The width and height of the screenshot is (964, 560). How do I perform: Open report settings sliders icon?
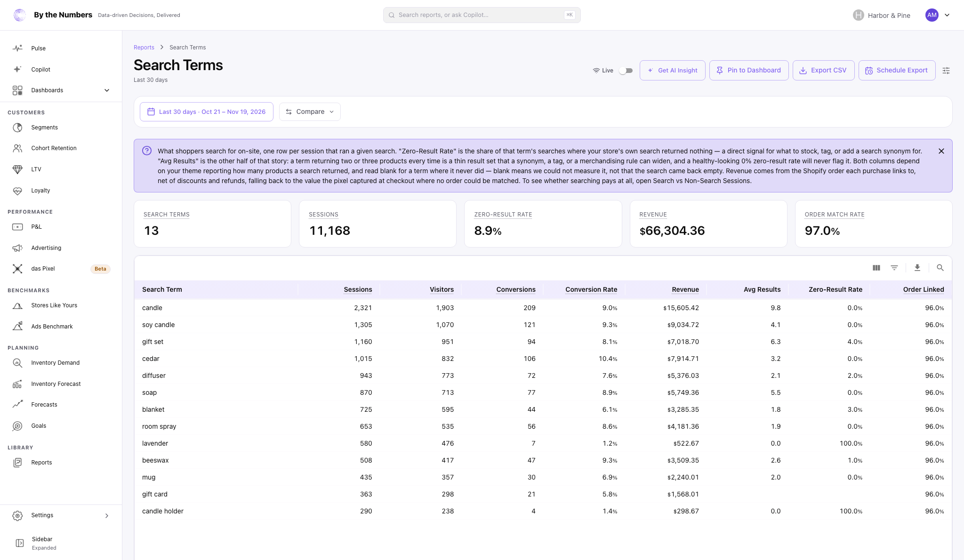[946, 71]
